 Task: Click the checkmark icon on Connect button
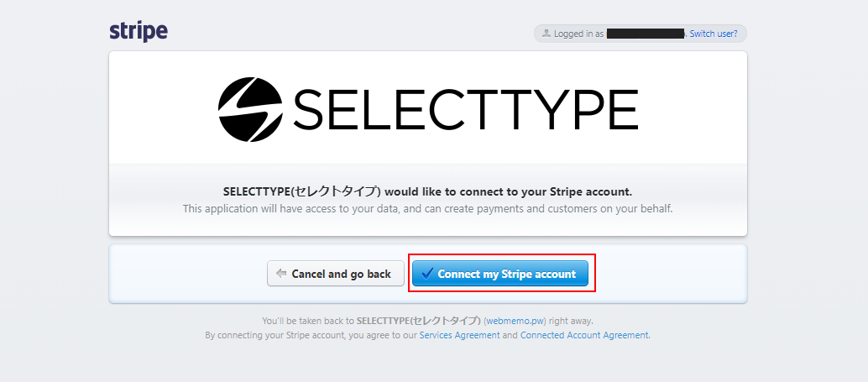[427, 274]
